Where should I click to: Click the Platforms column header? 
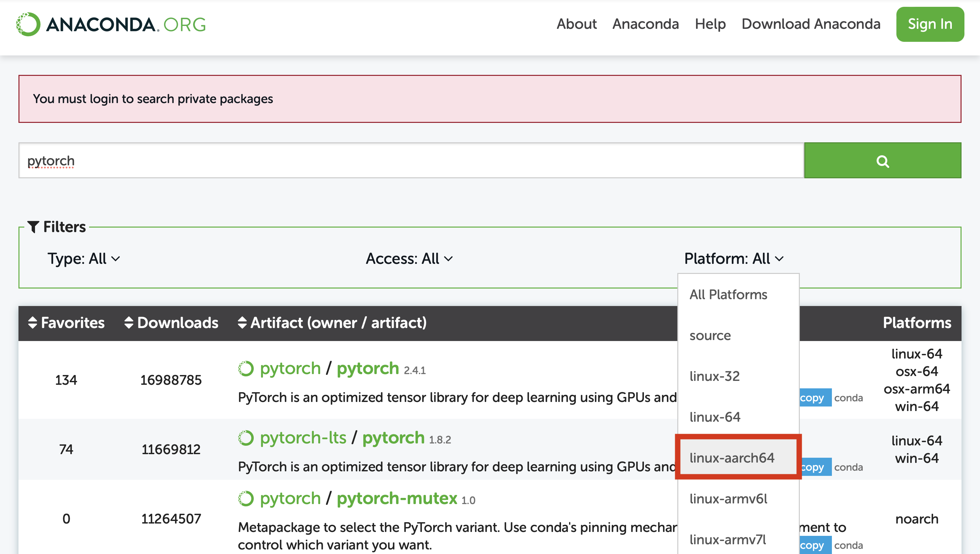click(916, 323)
